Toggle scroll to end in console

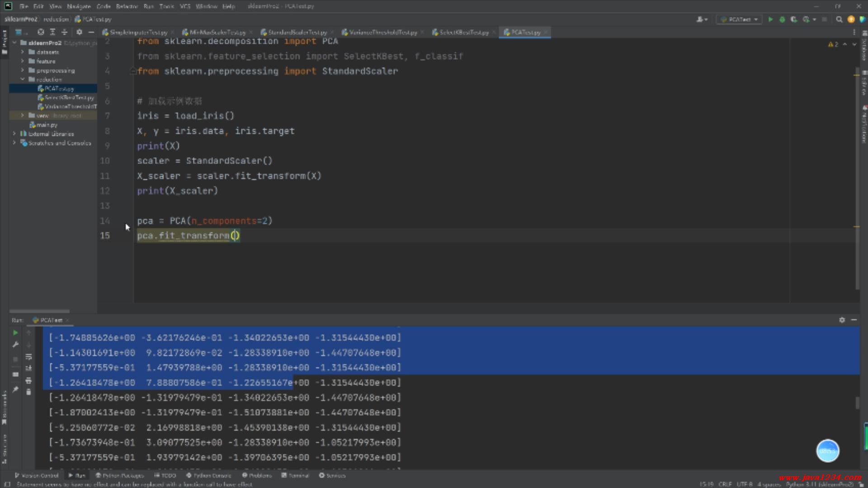[x=28, y=369]
